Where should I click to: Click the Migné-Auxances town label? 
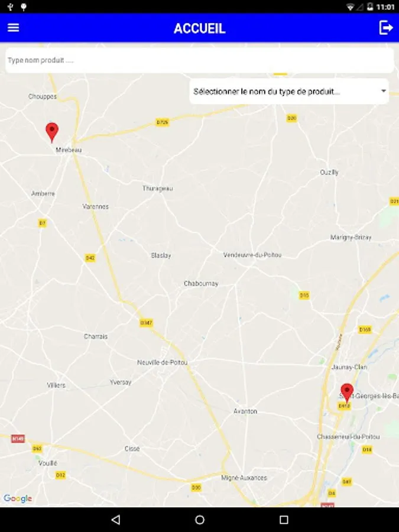point(244,478)
